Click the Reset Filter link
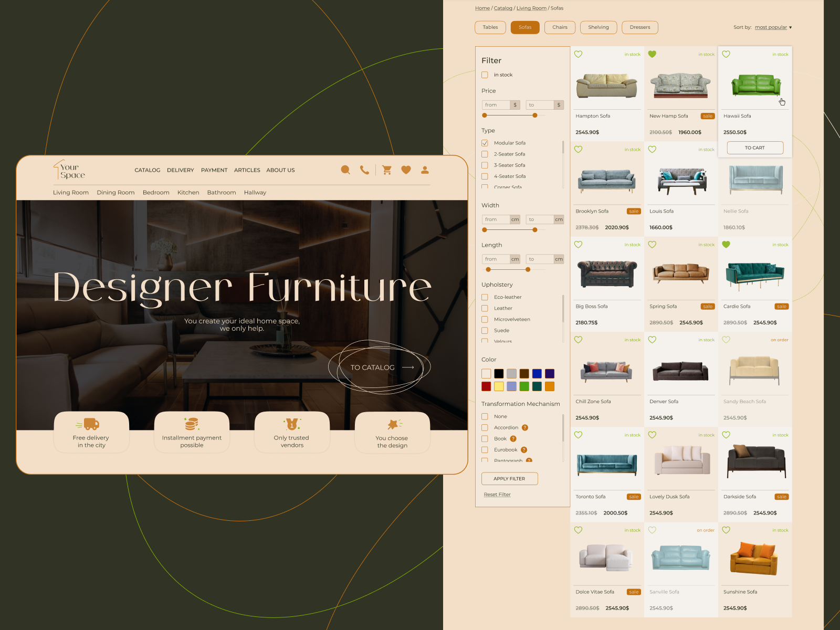 coord(497,495)
